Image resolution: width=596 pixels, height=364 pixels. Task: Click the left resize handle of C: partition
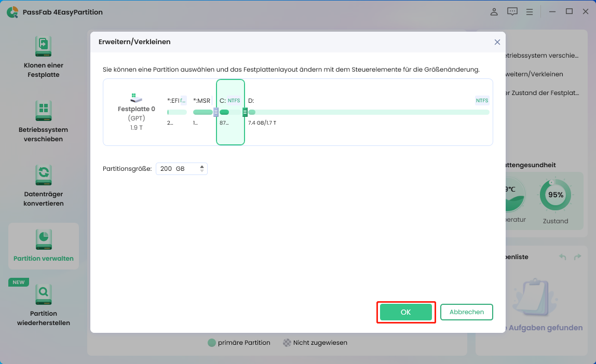tap(216, 112)
